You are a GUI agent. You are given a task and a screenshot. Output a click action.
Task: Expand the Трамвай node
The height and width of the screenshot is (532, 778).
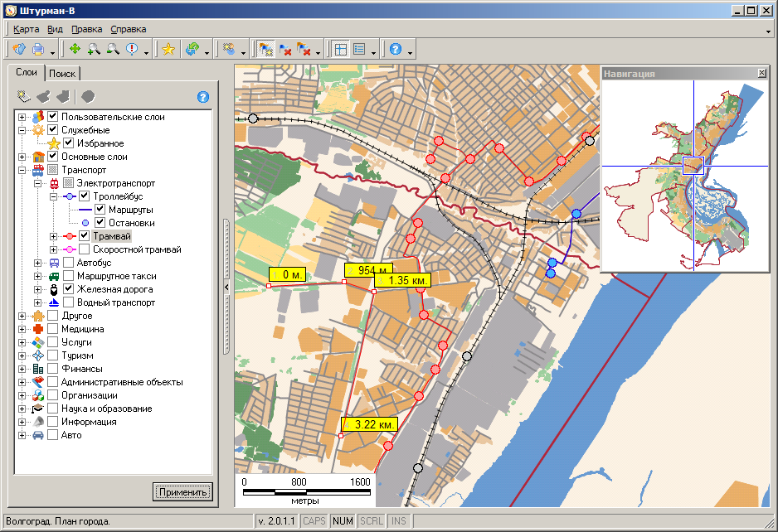(54, 236)
